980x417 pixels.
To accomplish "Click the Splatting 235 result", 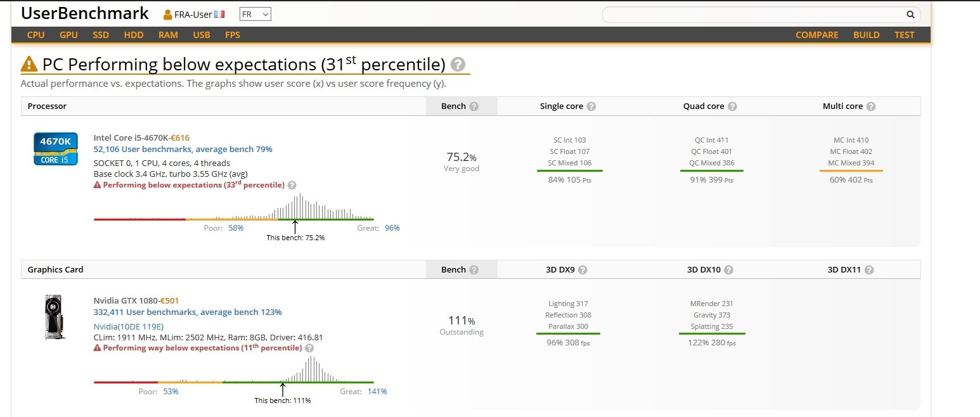I will point(712,327).
